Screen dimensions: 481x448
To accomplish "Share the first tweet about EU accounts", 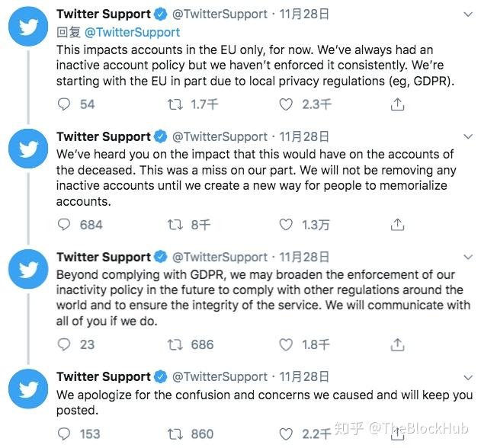I will (397, 104).
